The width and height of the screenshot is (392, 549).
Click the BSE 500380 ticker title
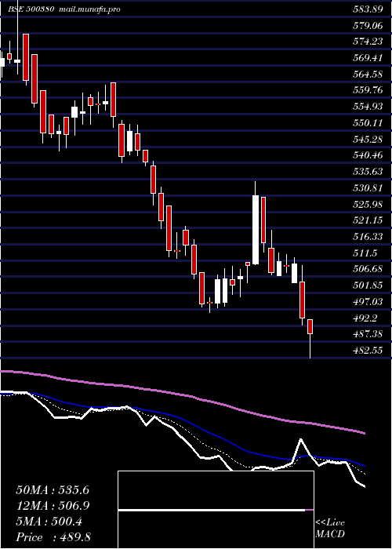pyautogui.click(x=31, y=9)
